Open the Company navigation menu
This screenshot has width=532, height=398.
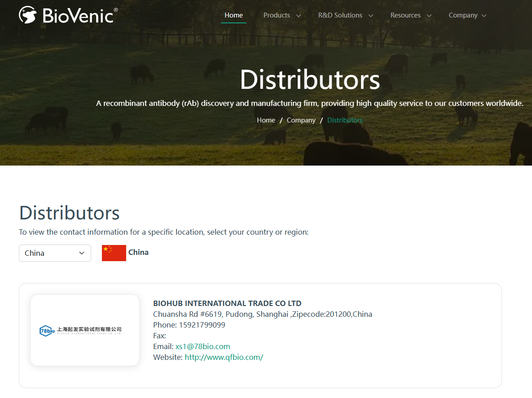tap(463, 15)
